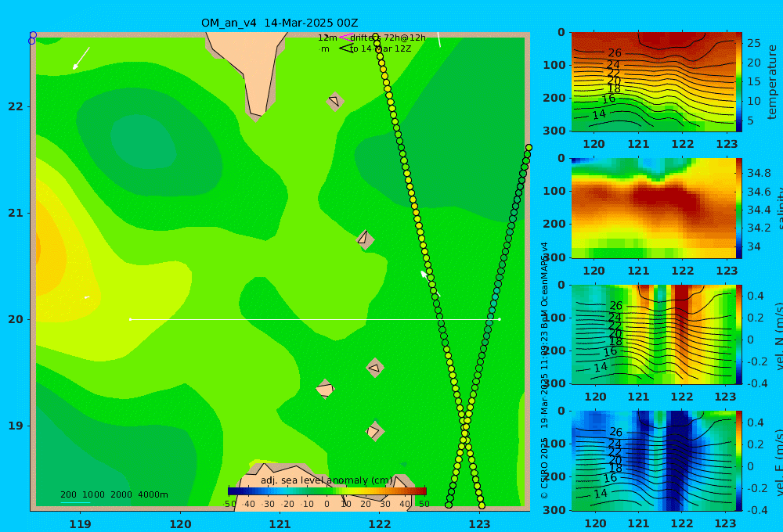
Task: Click the bottom-left end circle of the crossing drifter tracks
Action: click(449, 505)
